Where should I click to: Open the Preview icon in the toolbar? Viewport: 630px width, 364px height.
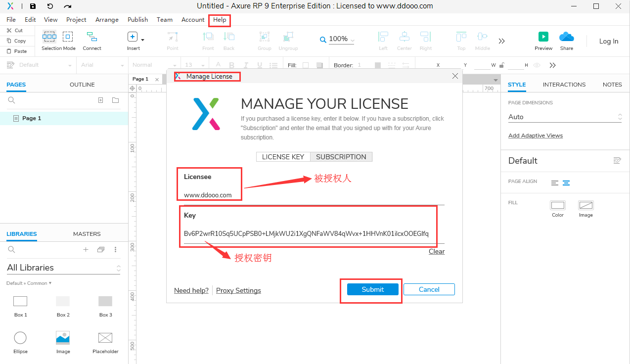point(543,37)
